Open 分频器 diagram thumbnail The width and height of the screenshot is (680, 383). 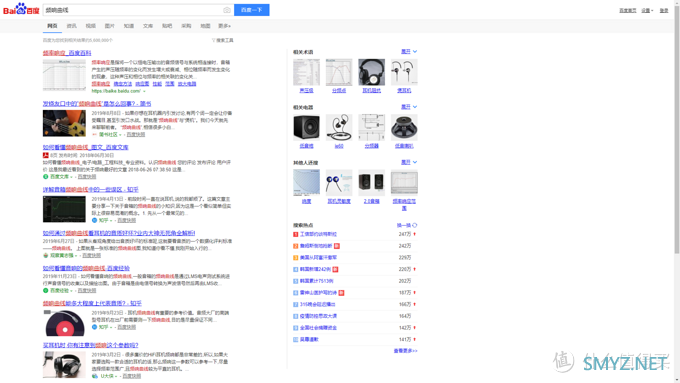coord(371,128)
